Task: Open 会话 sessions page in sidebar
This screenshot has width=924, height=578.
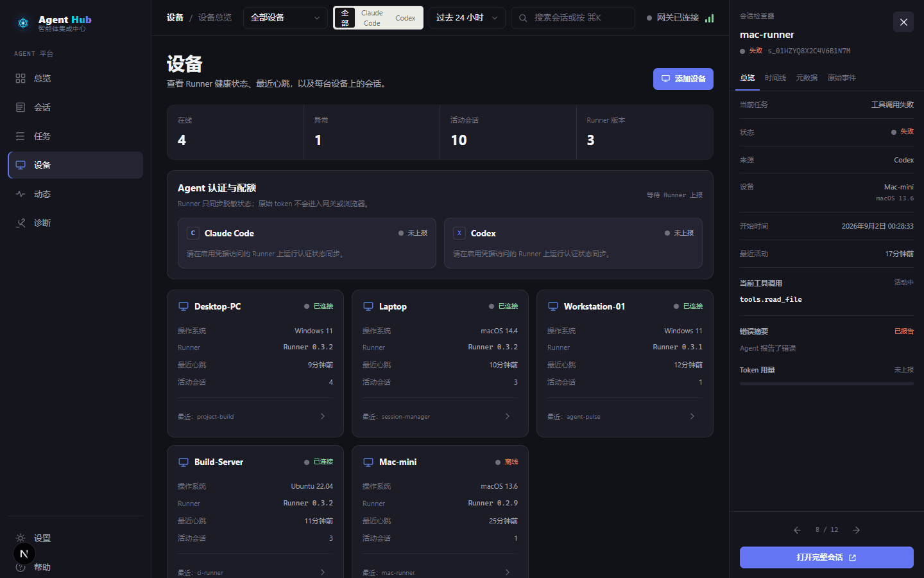Action: pos(75,107)
